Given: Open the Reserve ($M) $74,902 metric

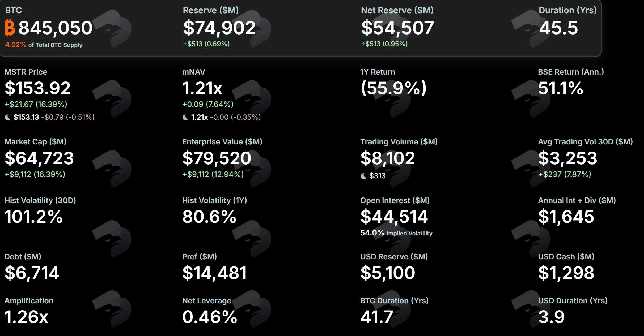Looking at the screenshot, I should click(219, 28).
